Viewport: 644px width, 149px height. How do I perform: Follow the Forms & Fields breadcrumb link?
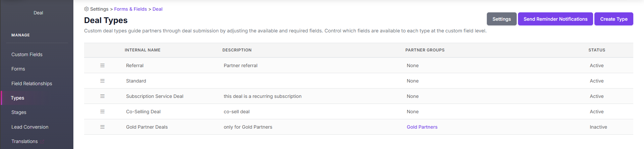[130, 9]
